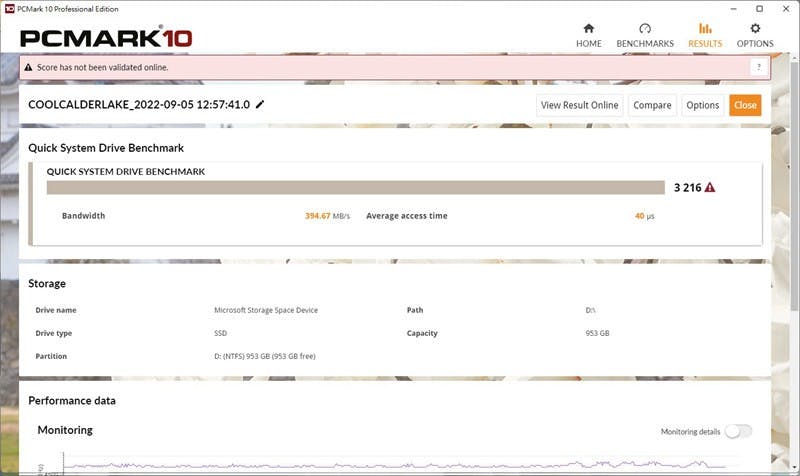Click the Monitoring graph line

[x=393, y=465]
